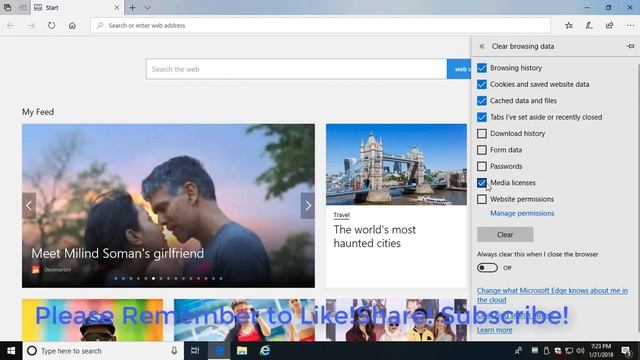Pin the Clear browsing data pane
This screenshot has height=360, width=640.
pos(630,46)
